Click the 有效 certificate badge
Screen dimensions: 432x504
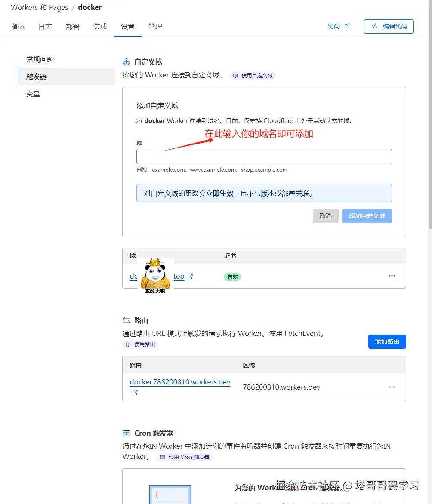[232, 277]
